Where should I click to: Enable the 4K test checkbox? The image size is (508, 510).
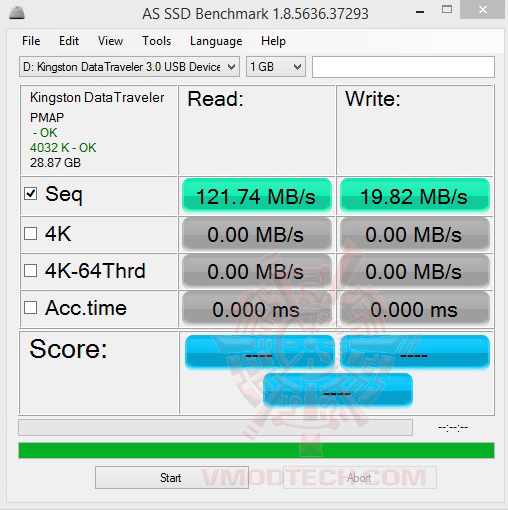pos(30,234)
